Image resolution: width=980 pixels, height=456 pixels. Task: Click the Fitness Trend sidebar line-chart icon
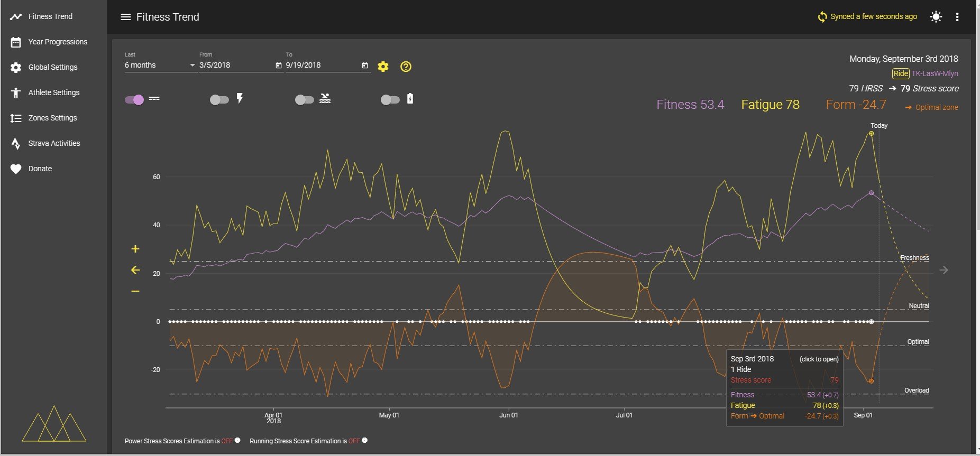tap(16, 17)
